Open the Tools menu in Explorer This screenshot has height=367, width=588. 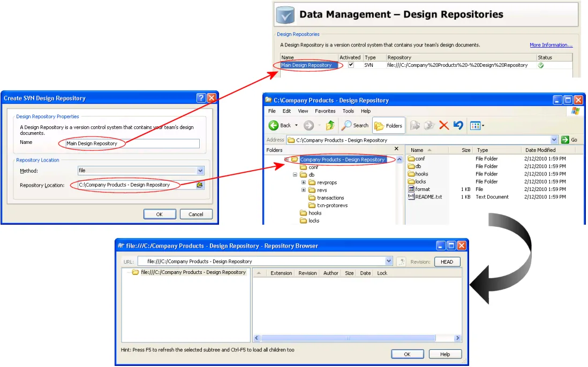point(348,111)
